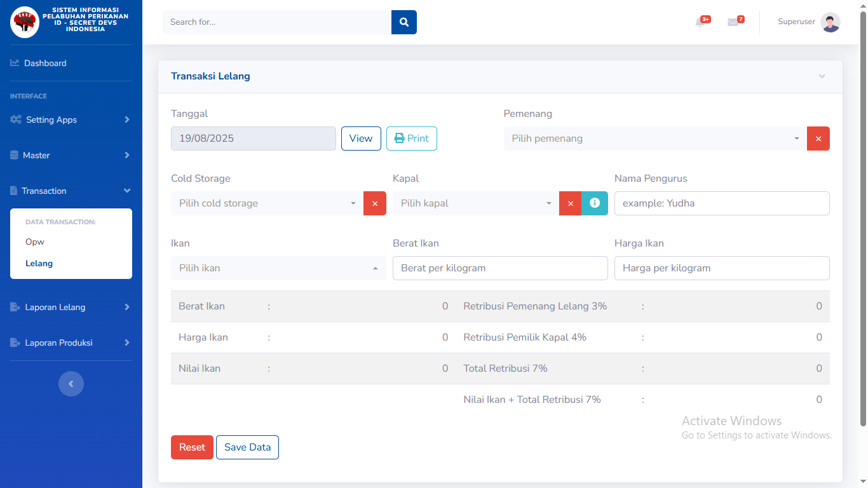Open the Pilih pemenang dropdown
The height and width of the screenshot is (488, 868).
coord(654,139)
